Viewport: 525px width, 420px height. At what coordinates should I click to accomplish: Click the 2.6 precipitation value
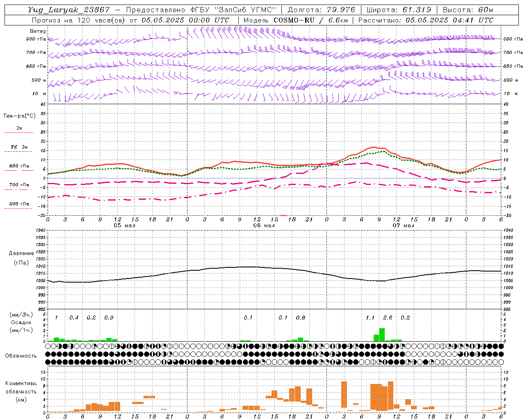[x=388, y=317]
